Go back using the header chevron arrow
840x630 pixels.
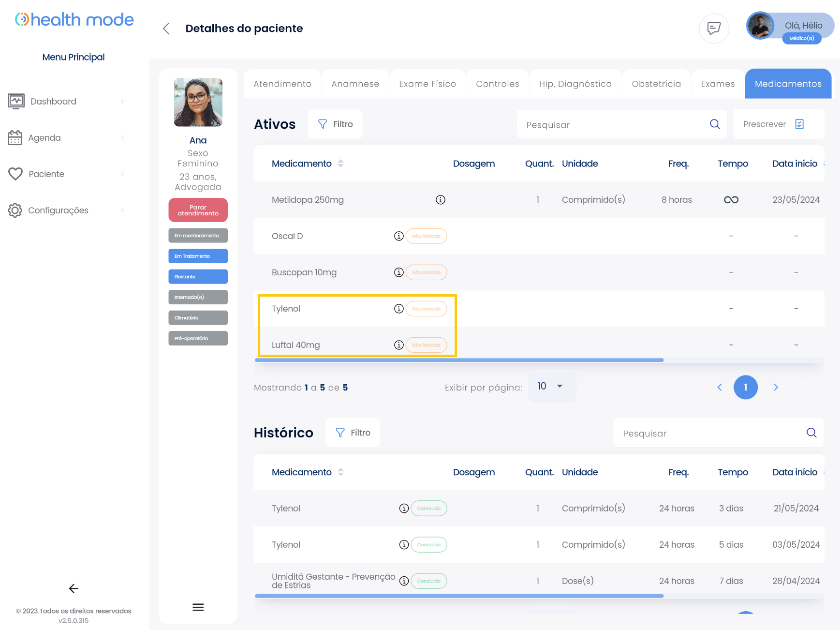click(166, 29)
